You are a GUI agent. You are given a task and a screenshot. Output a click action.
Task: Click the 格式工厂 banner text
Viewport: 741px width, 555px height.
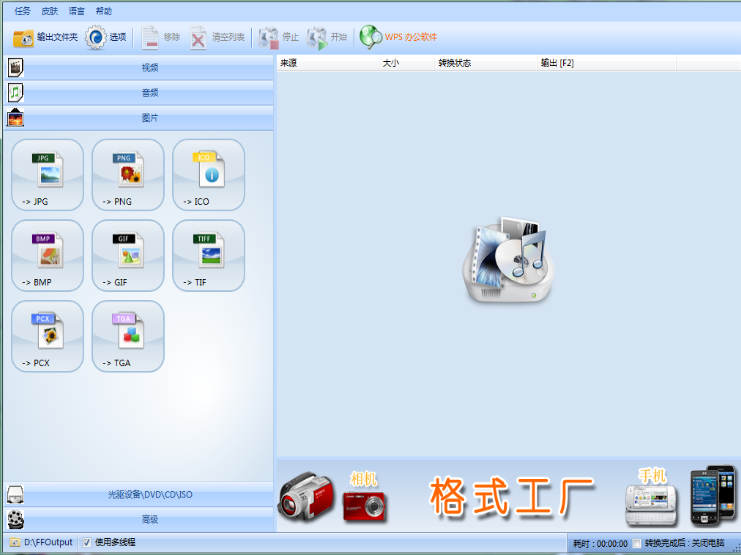click(511, 495)
